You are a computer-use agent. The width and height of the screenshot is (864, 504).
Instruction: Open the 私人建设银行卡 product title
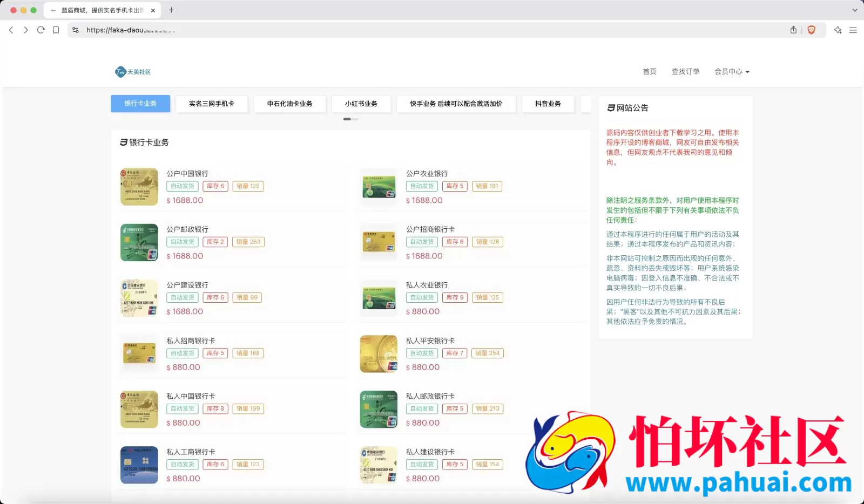tap(430, 452)
